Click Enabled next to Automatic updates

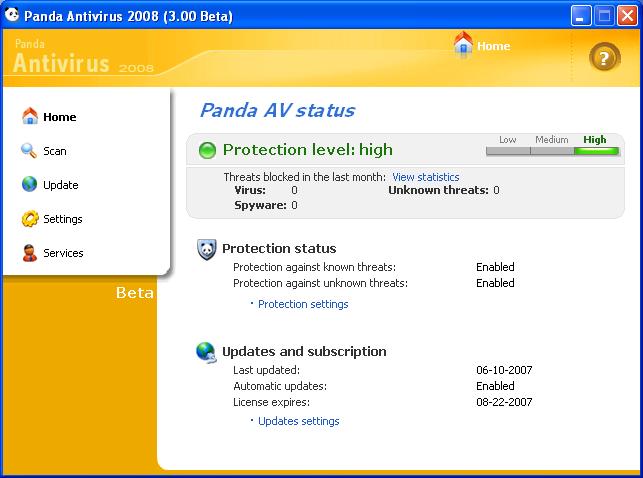[495, 386]
